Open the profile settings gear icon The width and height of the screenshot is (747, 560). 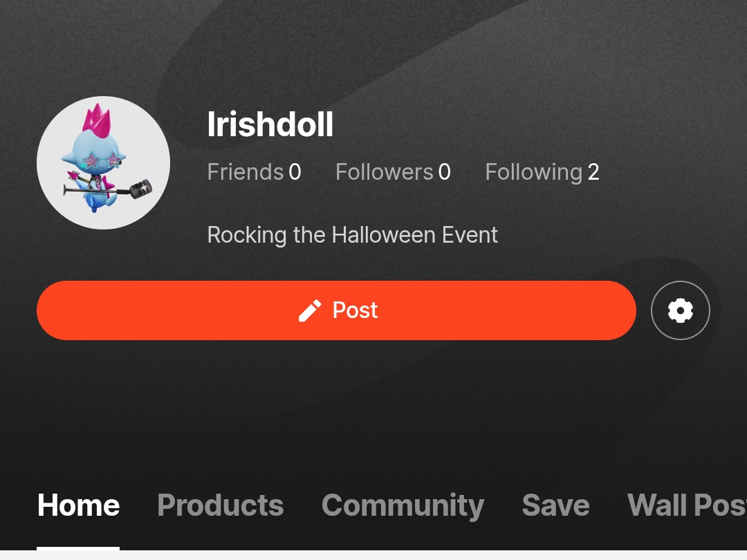pyautogui.click(x=681, y=310)
